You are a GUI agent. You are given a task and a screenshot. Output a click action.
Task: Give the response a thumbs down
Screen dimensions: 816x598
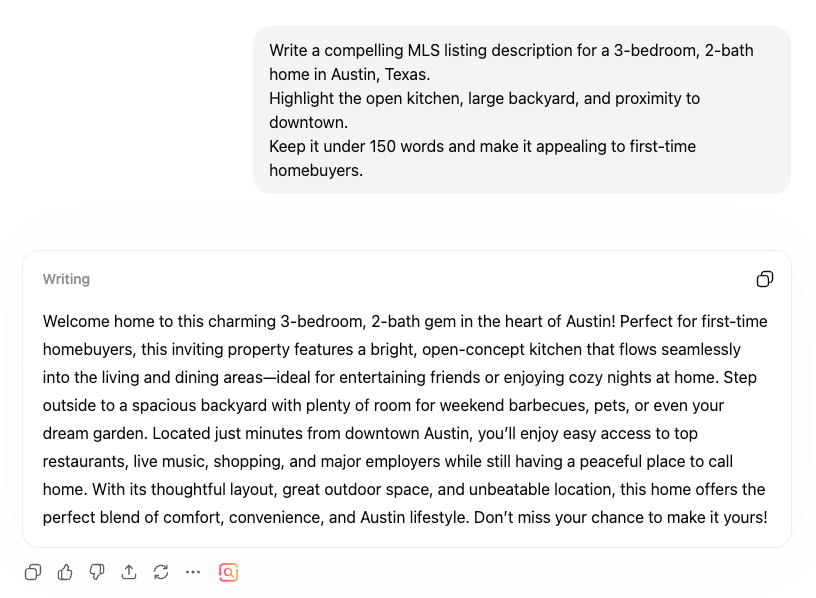[x=97, y=572]
